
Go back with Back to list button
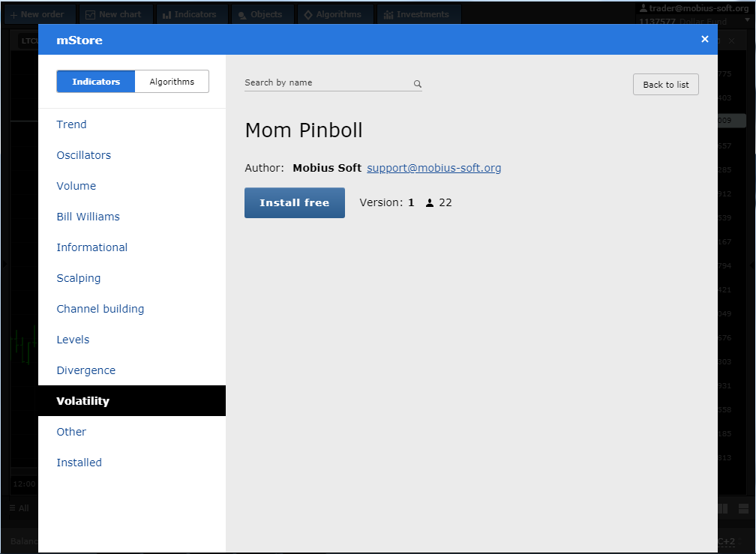665,84
